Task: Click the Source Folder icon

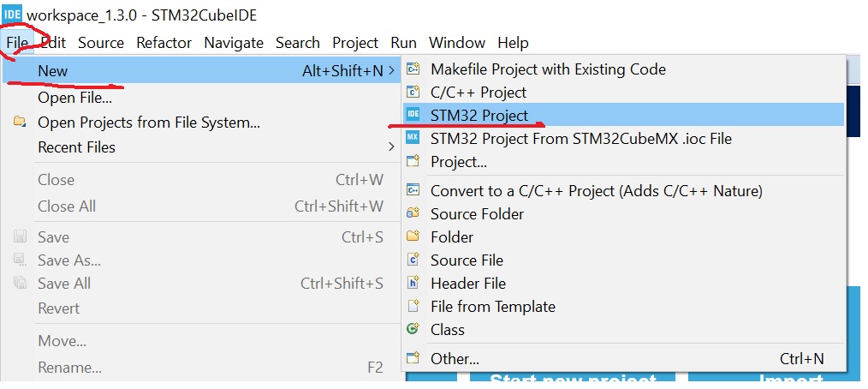Action: click(413, 213)
